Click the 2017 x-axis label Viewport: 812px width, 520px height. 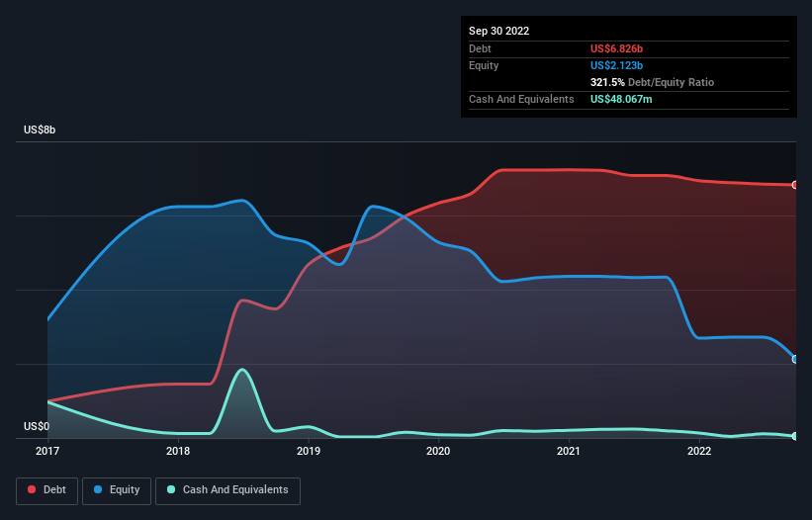(47, 451)
